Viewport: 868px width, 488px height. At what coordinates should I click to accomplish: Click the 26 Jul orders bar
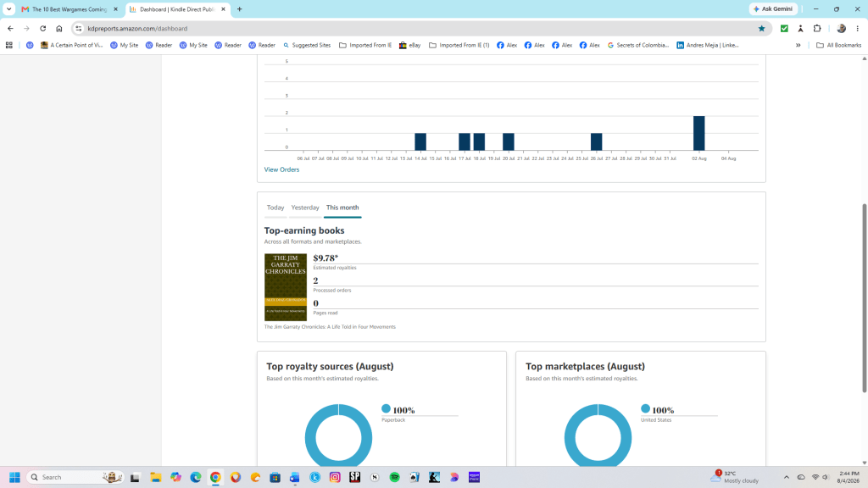click(x=596, y=141)
